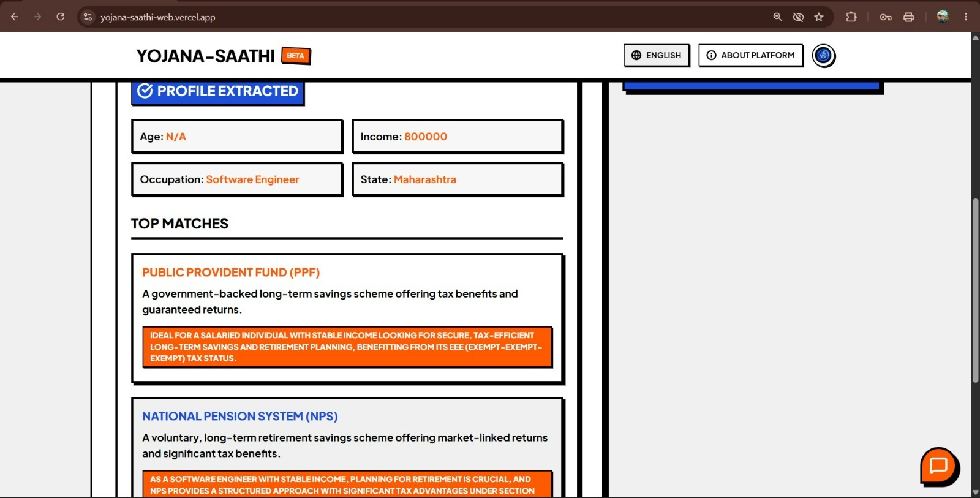Click the address bar URL text
This screenshot has width=980, height=498.
[x=158, y=17]
